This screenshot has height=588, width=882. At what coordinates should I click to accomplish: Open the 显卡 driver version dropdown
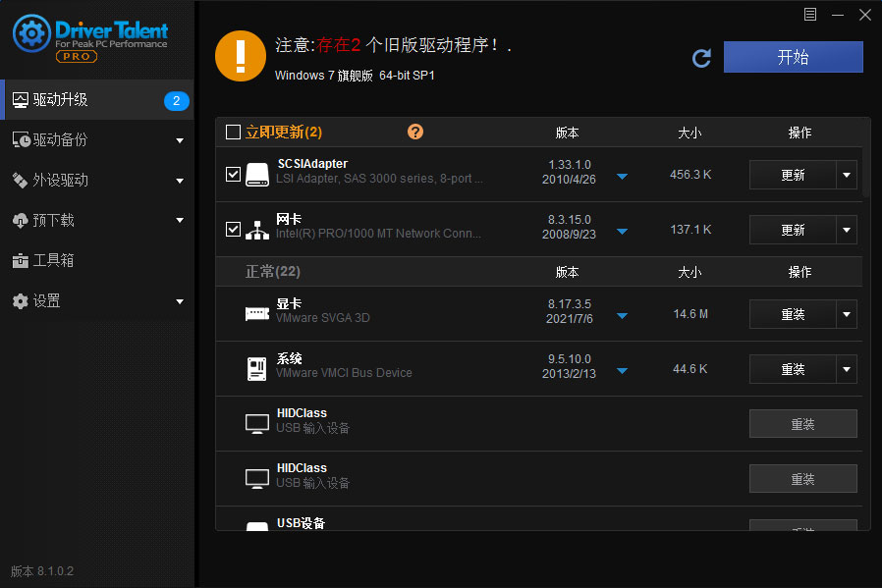coord(622,316)
